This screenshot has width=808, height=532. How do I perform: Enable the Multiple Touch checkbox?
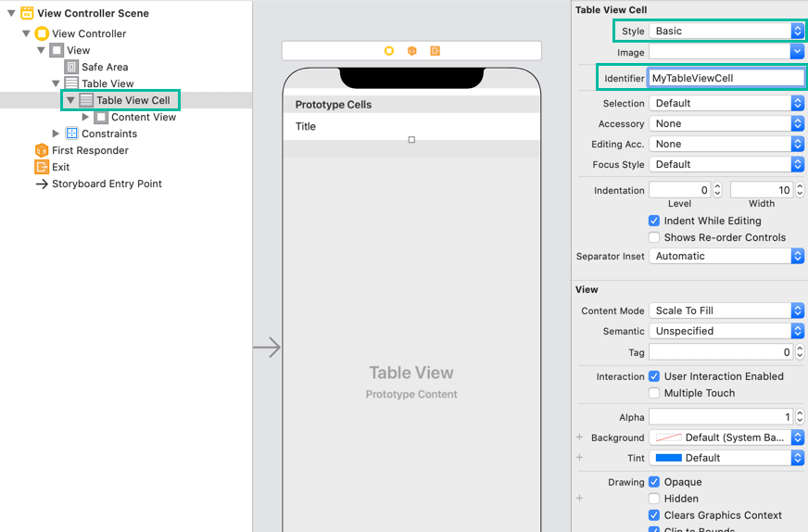[654, 393]
